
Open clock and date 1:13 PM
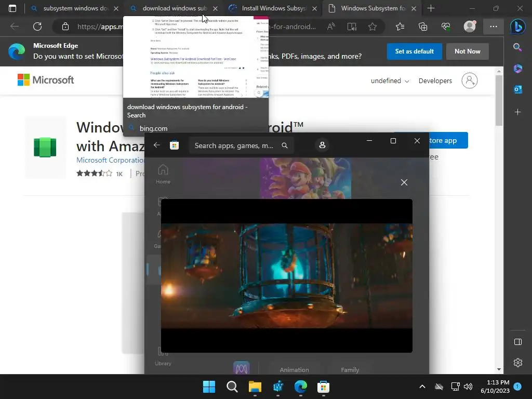pyautogui.click(x=495, y=387)
